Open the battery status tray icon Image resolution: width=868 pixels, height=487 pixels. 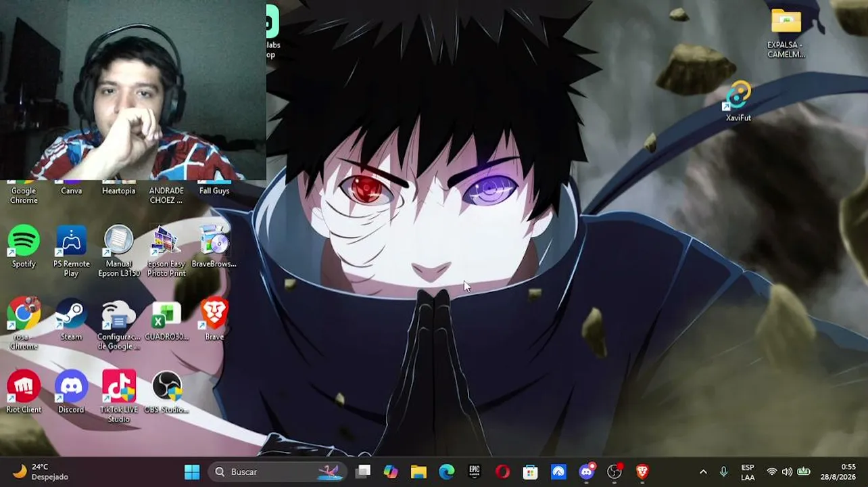click(x=804, y=472)
